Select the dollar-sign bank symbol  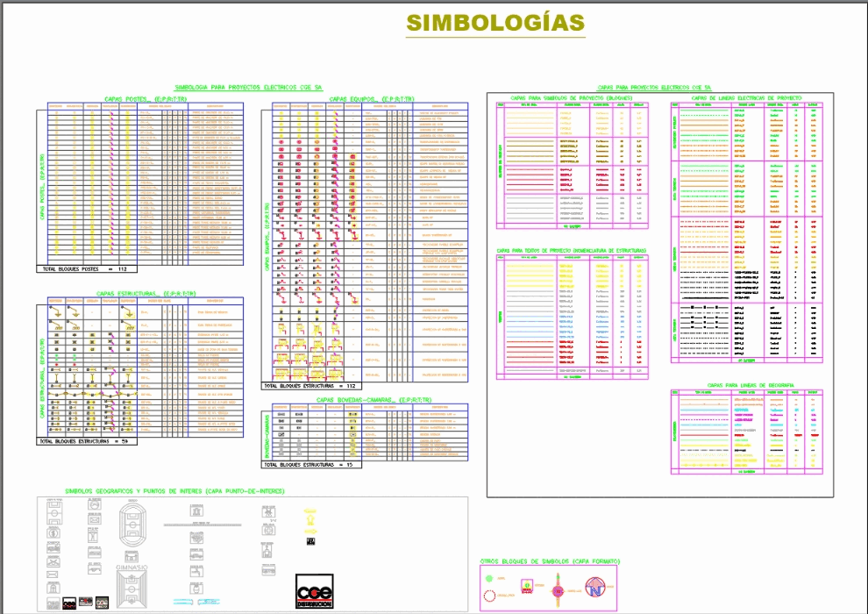click(53, 533)
